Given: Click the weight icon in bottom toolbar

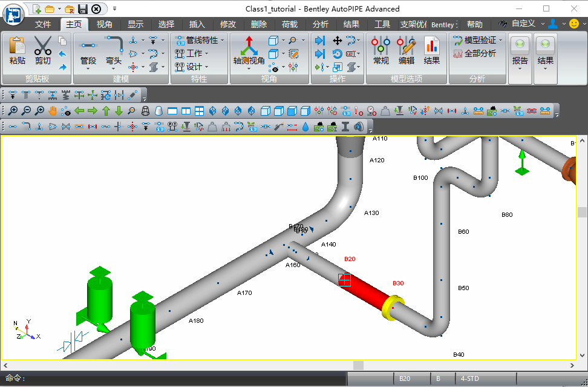Looking at the screenshot, I should 212,127.
